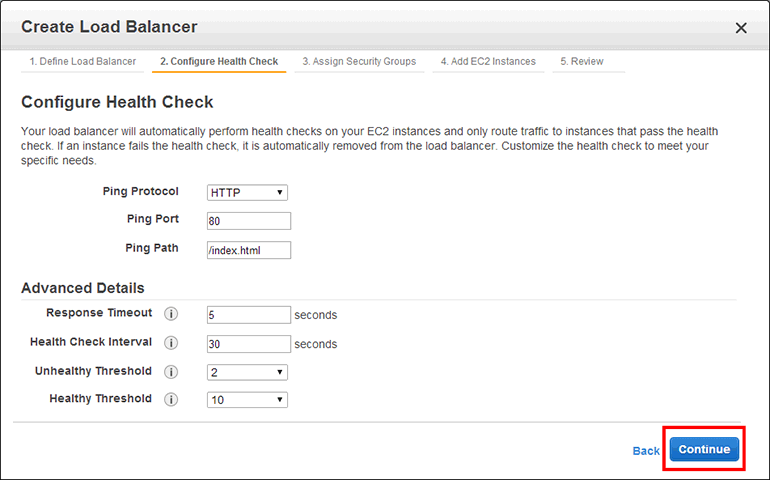Screen dimensions: 770x480
Task: Go to Define Load Balancer step
Action: click(82, 62)
